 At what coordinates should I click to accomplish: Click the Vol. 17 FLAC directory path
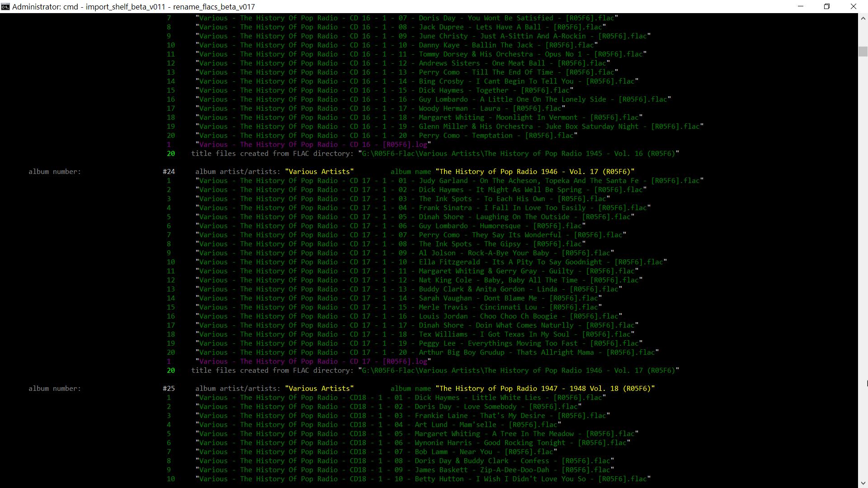519,371
